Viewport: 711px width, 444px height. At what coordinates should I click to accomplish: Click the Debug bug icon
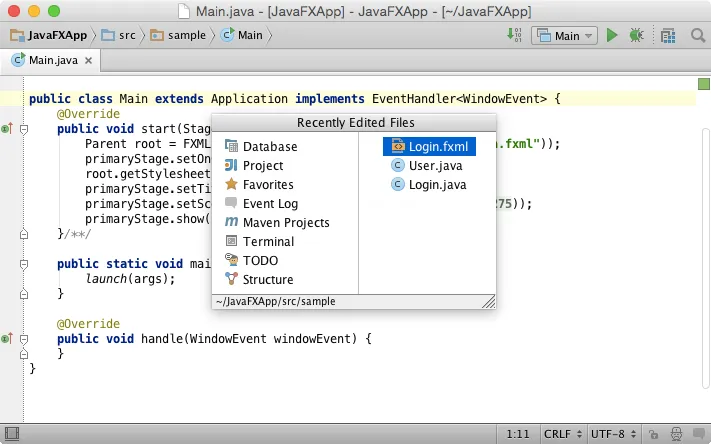click(x=637, y=35)
